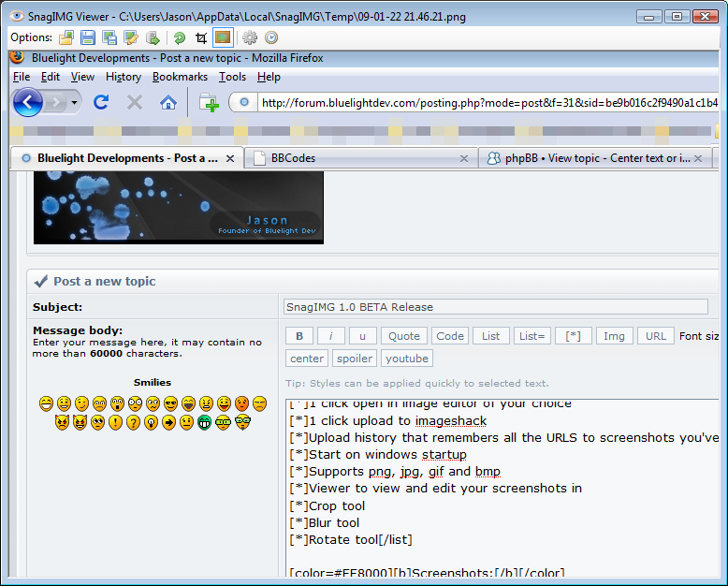Apply underline with the u button
Screen dimensions: 728x586
pos(363,336)
